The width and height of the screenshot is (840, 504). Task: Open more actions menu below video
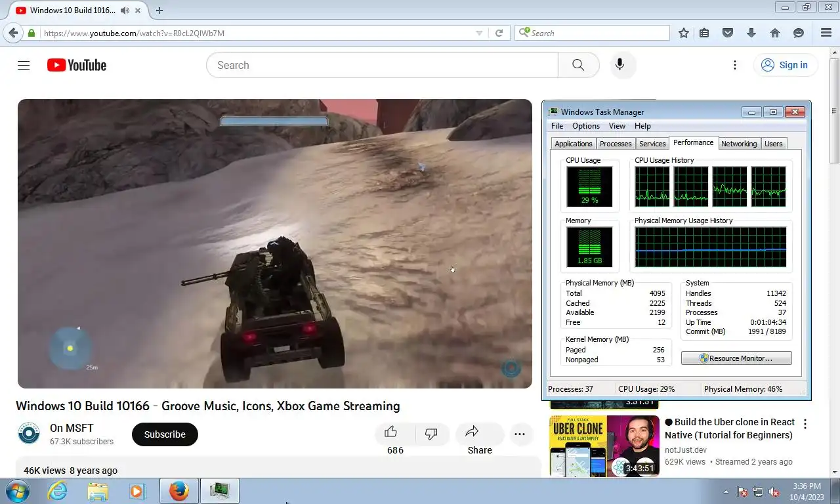(520, 434)
